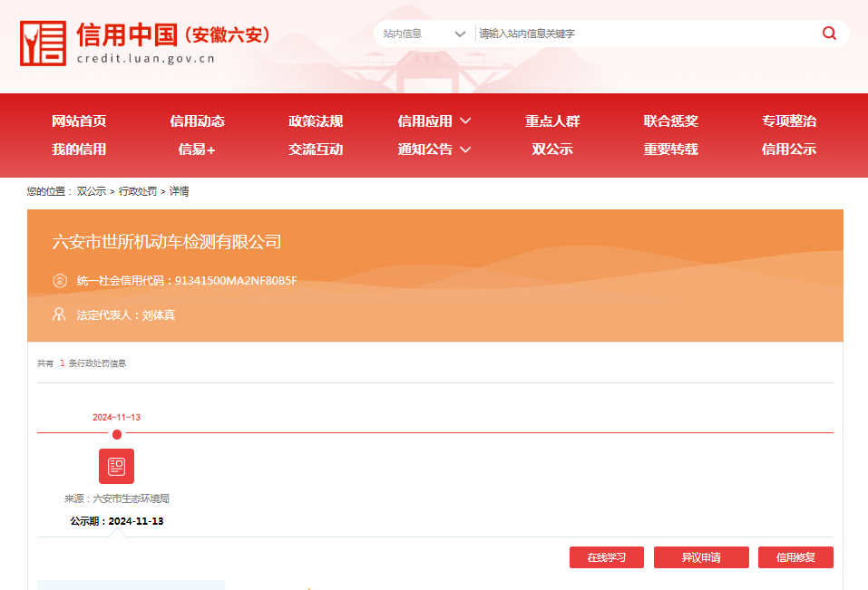The width and height of the screenshot is (868, 590).
Task: Expand the 信用应用 dropdown menu
Action: 434,121
